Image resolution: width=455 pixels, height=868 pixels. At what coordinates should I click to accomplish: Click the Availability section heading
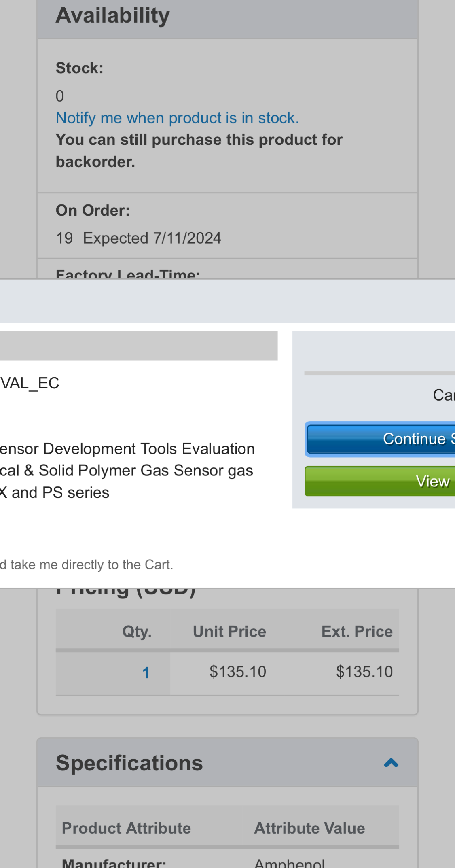click(x=113, y=16)
